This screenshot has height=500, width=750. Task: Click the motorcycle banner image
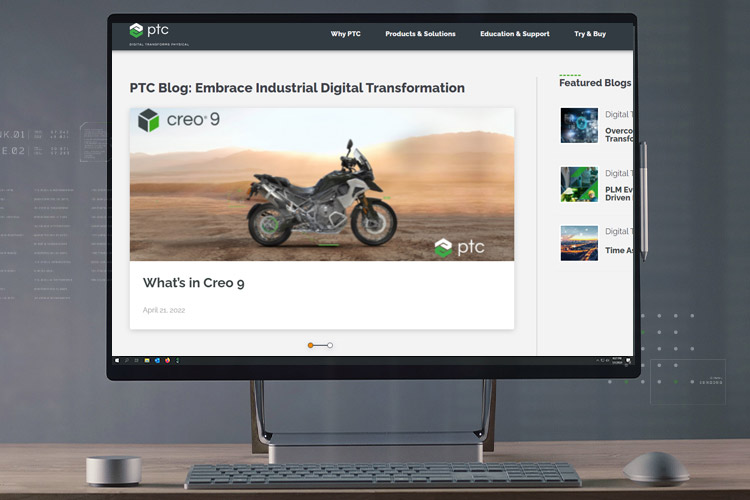click(321, 190)
